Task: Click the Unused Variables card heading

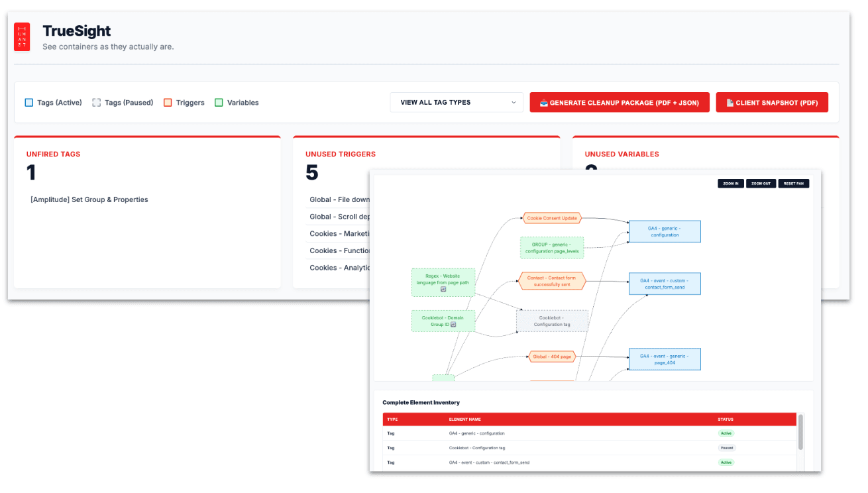Action: click(622, 154)
